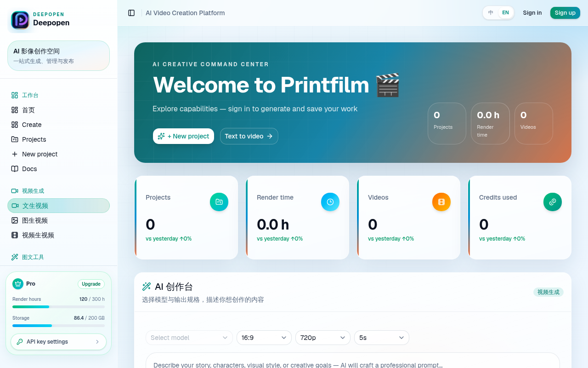The height and width of the screenshot is (368, 588).
Task: Click the hero Projects stat tile
Action: pyautogui.click(x=447, y=123)
